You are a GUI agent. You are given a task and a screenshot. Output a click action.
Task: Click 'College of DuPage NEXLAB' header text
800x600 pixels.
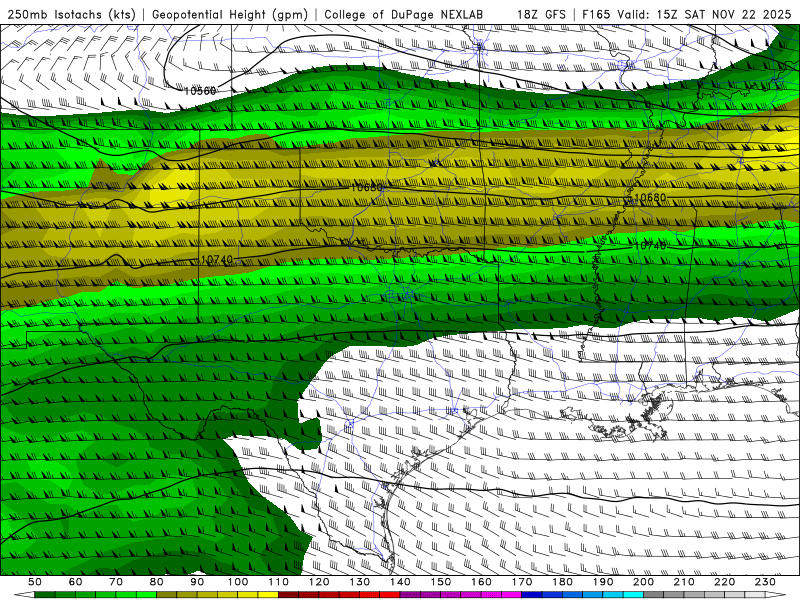404,14
